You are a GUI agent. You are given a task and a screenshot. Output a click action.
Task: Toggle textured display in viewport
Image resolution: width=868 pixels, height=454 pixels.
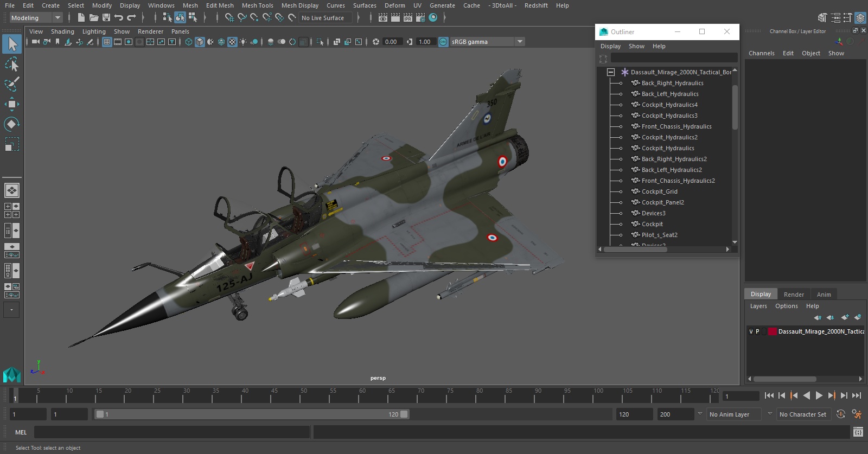coord(232,42)
